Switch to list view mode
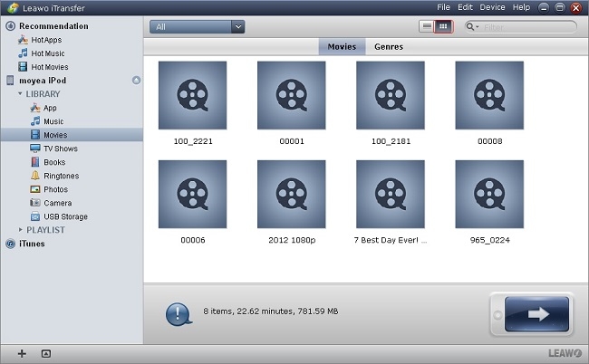The height and width of the screenshot is (364, 589). (427, 26)
